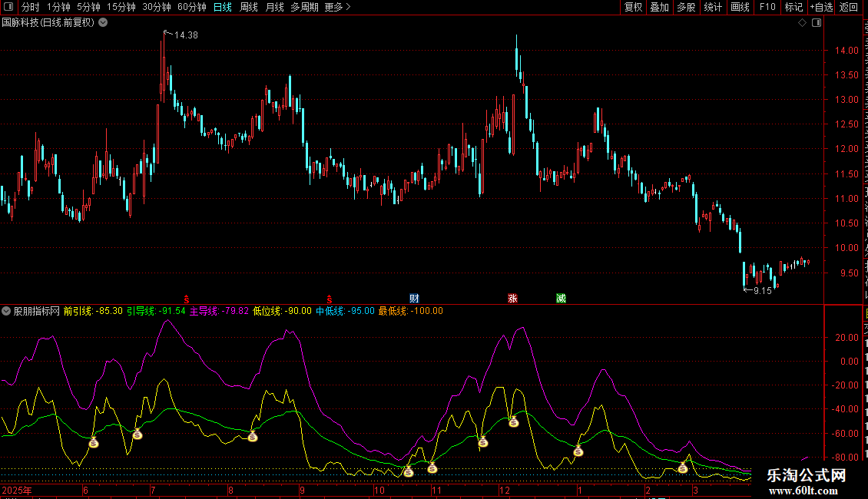Select the 30分钟 period tab
Screen dimensions: 868x499
[157, 7]
